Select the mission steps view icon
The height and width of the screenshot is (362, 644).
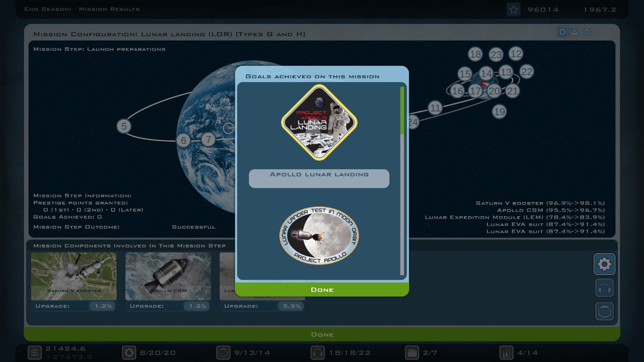[562, 32]
